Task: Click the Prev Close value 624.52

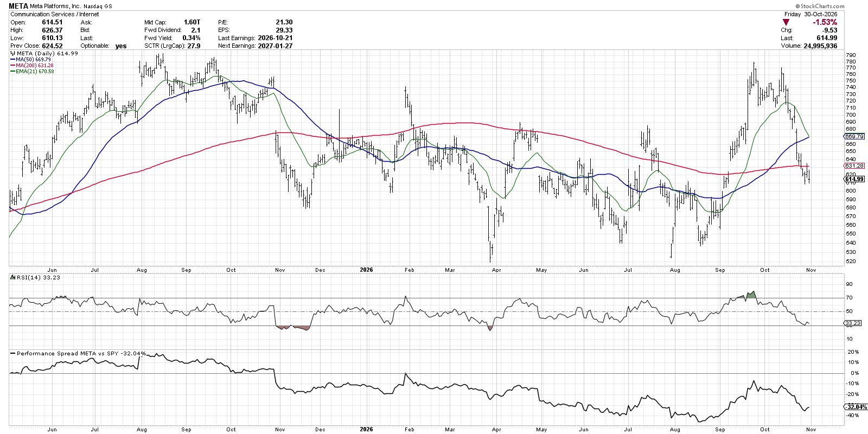Action: click(x=52, y=46)
